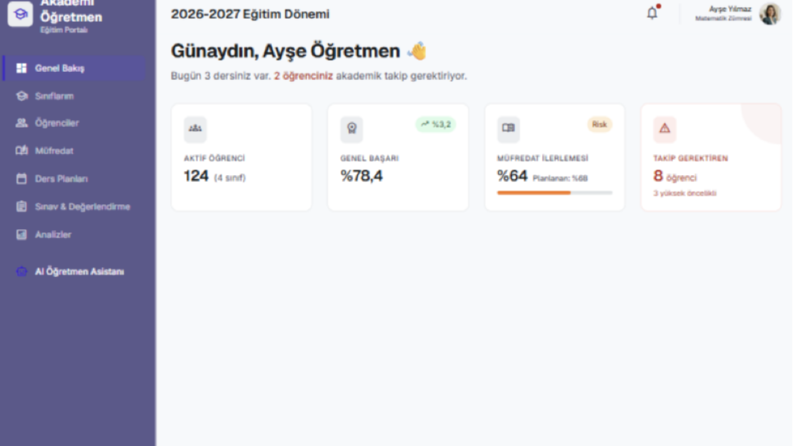793x446 pixels.
Task: Click the Ayşe Yılmaz user name
Action: (x=730, y=9)
